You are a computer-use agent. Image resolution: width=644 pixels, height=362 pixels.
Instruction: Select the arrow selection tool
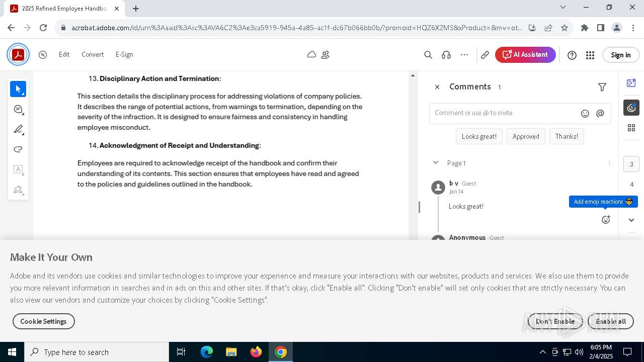(x=18, y=89)
